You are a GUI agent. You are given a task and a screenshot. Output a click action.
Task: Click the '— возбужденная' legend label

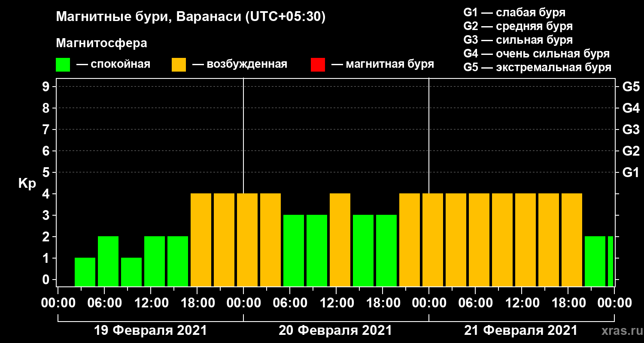[240, 64]
